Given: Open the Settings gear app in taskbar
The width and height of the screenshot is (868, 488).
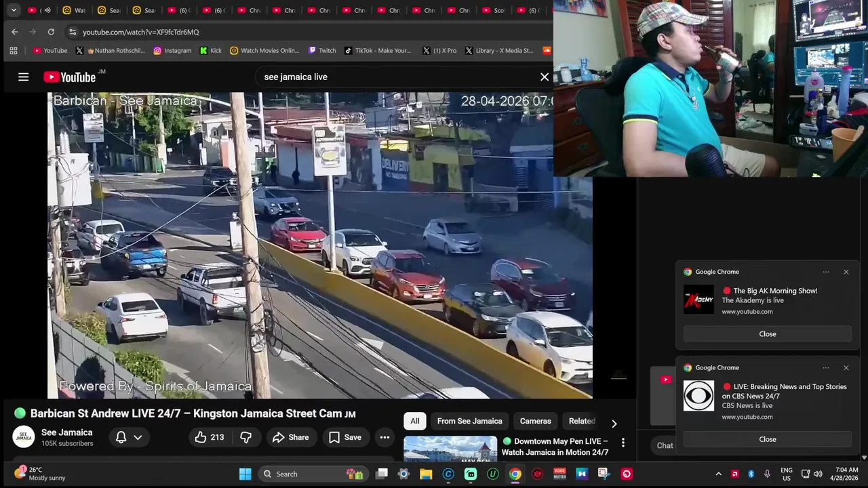Looking at the screenshot, I should 403,474.
